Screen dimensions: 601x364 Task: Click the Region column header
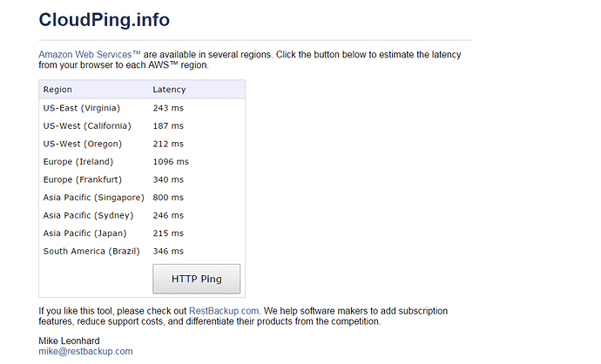click(x=57, y=90)
